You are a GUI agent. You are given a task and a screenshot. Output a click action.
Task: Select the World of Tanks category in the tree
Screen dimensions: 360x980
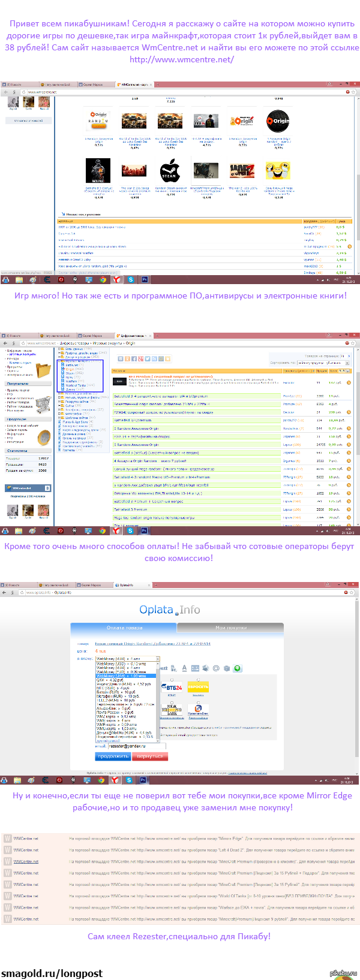coord(75,385)
